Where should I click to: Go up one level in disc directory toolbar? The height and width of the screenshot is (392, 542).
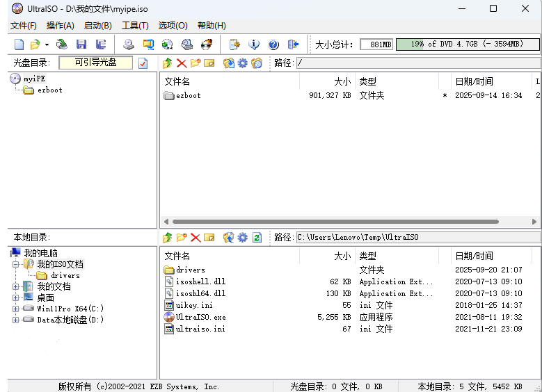coord(167,63)
